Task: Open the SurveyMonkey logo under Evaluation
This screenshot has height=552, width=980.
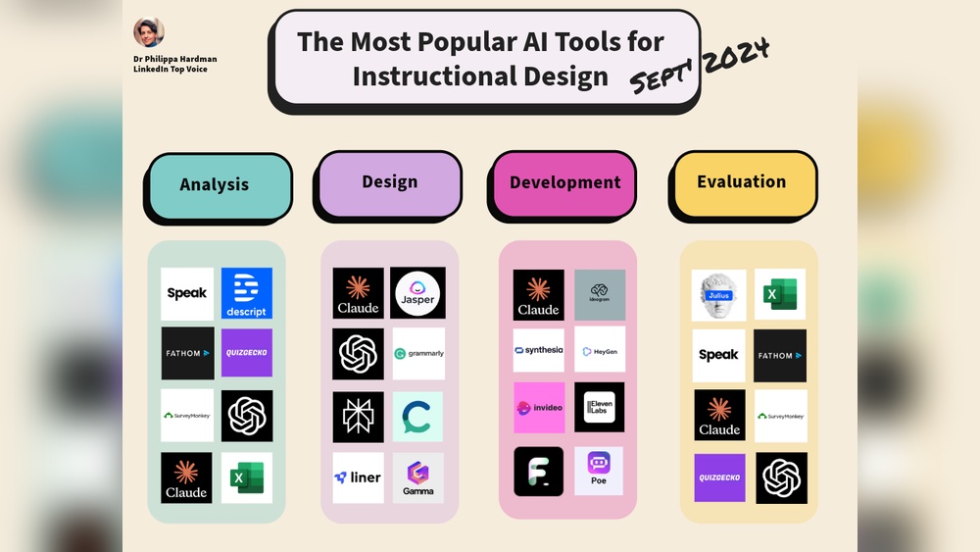Action: pos(781,416)
